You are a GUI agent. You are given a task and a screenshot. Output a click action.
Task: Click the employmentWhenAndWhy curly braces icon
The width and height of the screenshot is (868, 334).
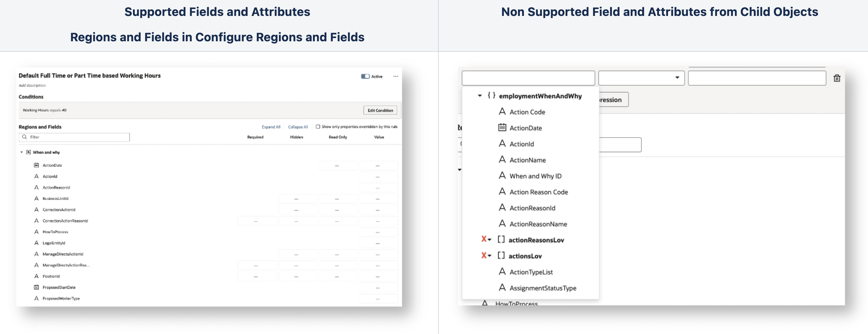tap(491, 96)
